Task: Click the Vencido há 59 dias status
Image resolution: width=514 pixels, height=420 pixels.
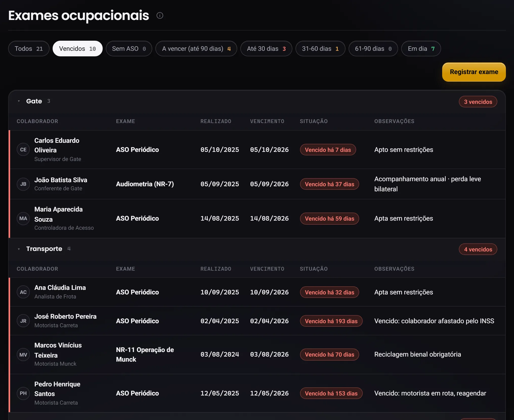Action: pyautogui.click(x=329, y=219)
